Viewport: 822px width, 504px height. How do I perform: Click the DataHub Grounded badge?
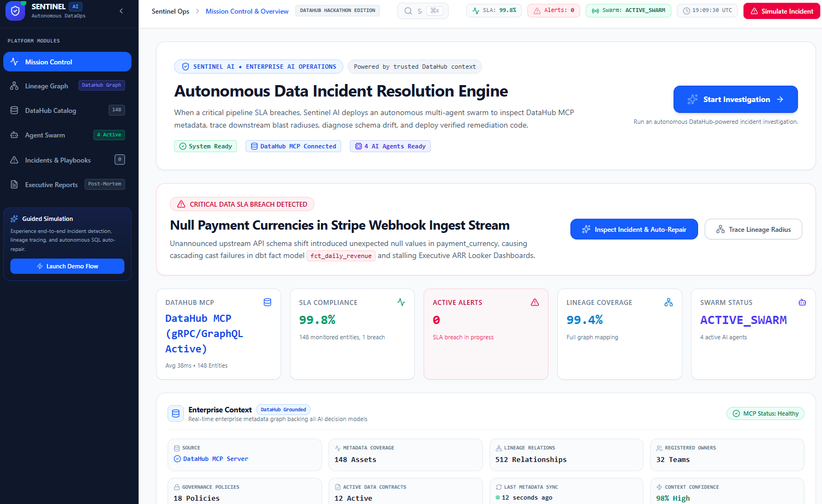coord(283,410)
